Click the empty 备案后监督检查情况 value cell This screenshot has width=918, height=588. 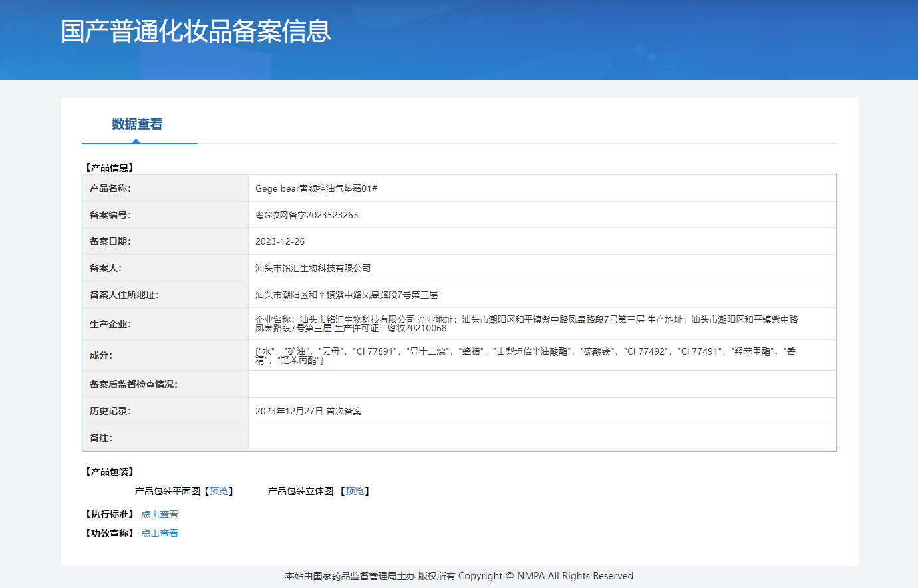pyautogui.click(x=541, y=384)
